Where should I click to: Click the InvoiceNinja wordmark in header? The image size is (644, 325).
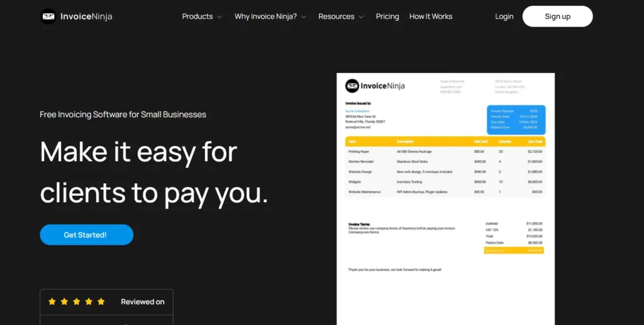[x=86, y=16]
